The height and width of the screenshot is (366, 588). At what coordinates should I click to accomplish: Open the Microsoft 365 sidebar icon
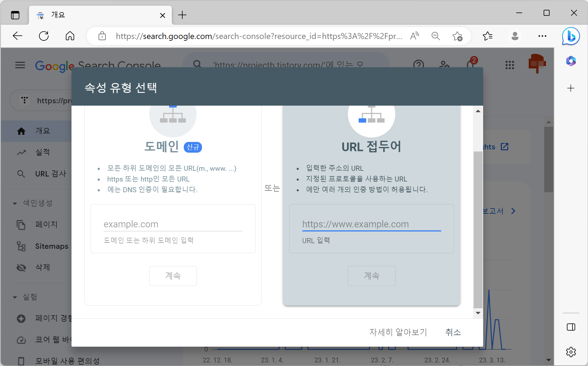pos(571,61)
